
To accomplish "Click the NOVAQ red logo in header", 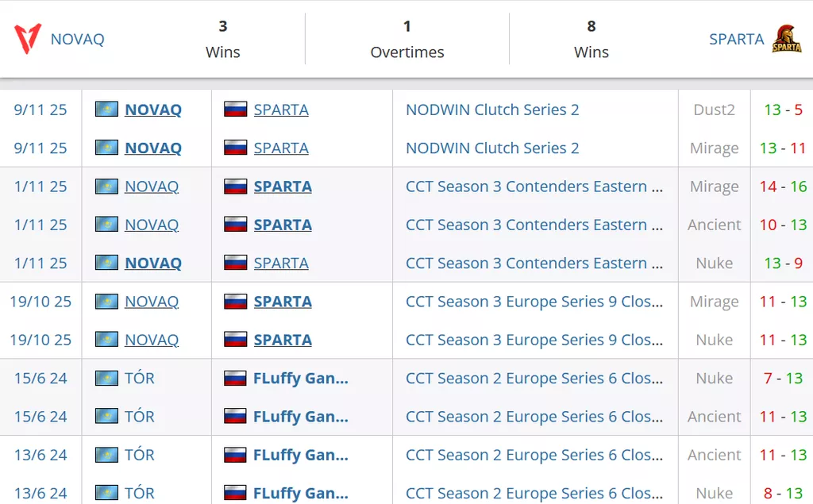I will tap(28, 39).
